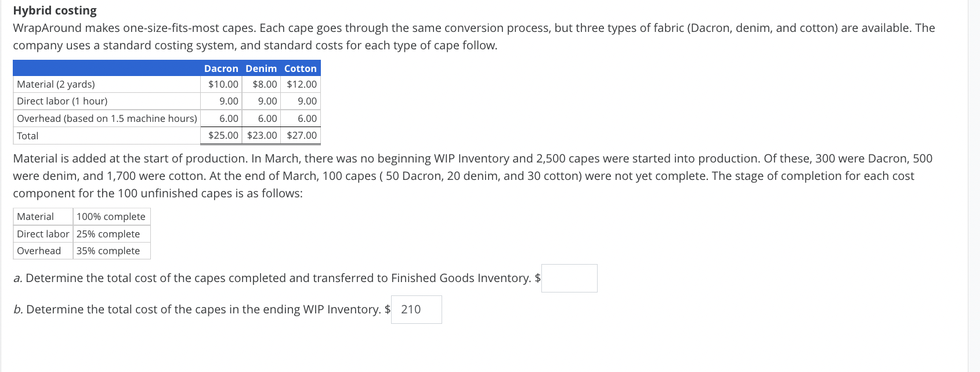The height and width of the screenshot is (372, 980).
Task: Click the Denim column header
Action: (x=261, y=68)
